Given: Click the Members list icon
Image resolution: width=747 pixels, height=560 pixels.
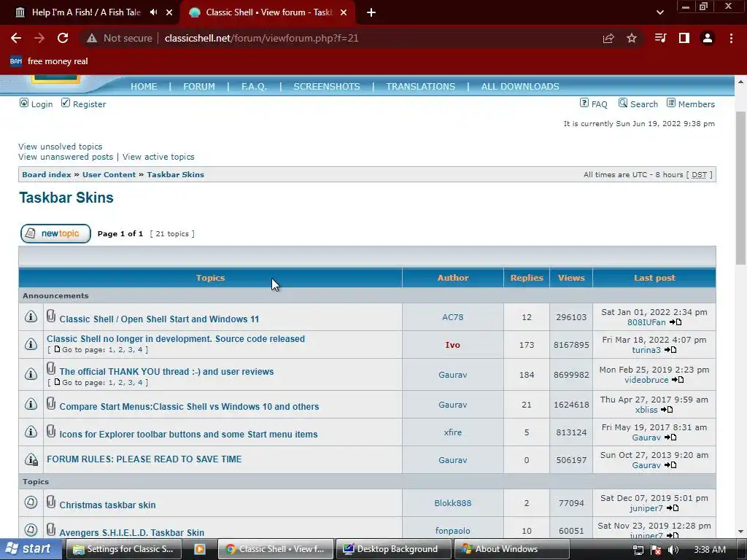Looking at the screenshot, I should [671, 103].
